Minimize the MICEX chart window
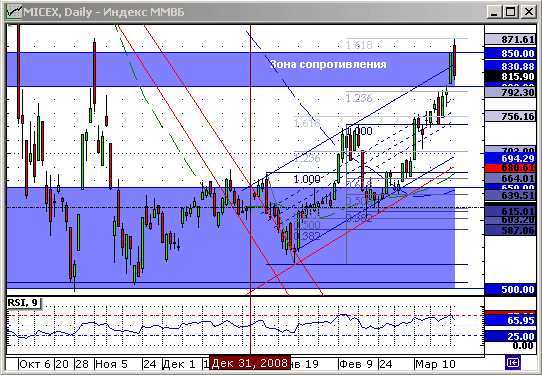 coord(494,12)
